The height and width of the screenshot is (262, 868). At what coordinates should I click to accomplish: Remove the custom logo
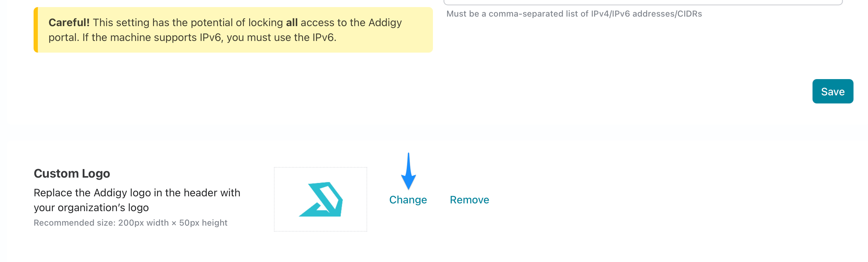click(x=469, y=200)
